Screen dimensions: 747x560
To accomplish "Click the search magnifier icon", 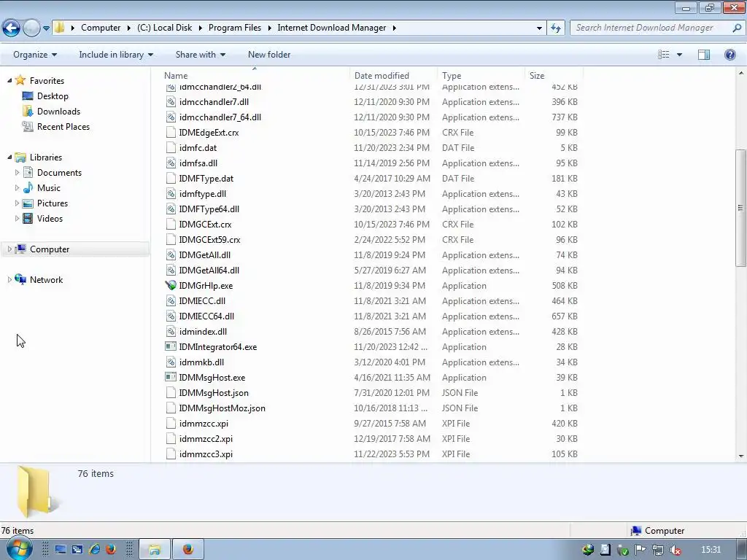I will point(737,28).
